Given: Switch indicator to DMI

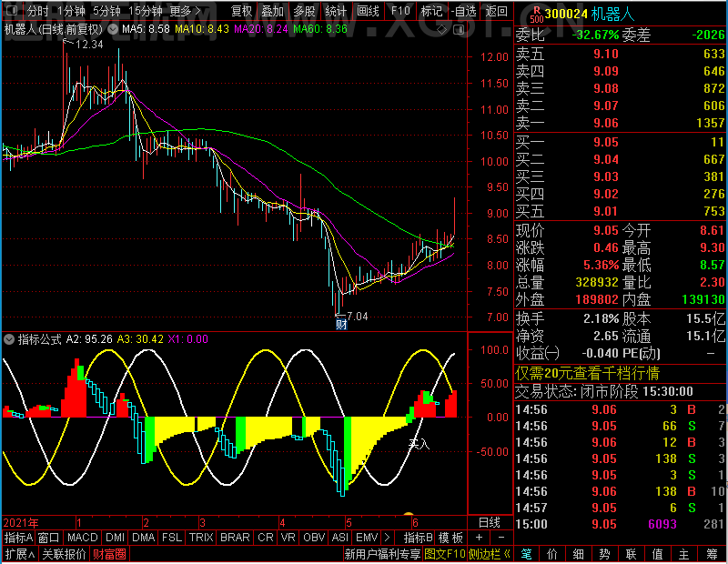Looking at the screenshot, I should [115, 538].
